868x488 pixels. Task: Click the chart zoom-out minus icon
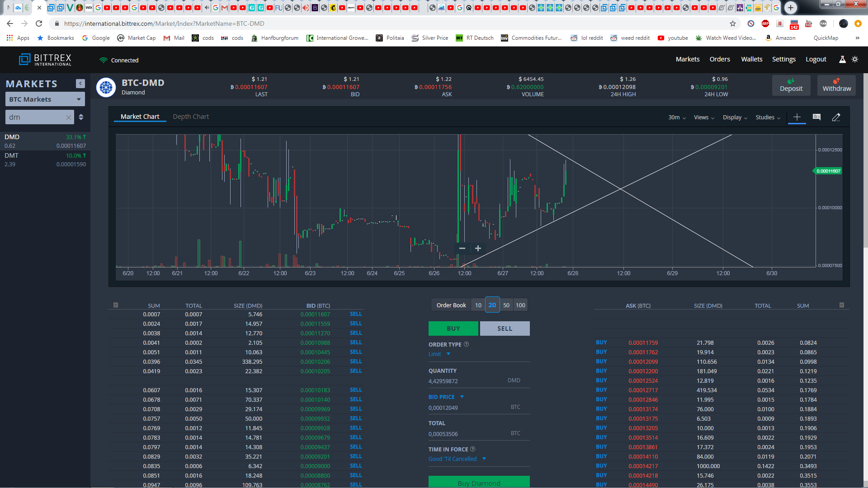[462, 248]
